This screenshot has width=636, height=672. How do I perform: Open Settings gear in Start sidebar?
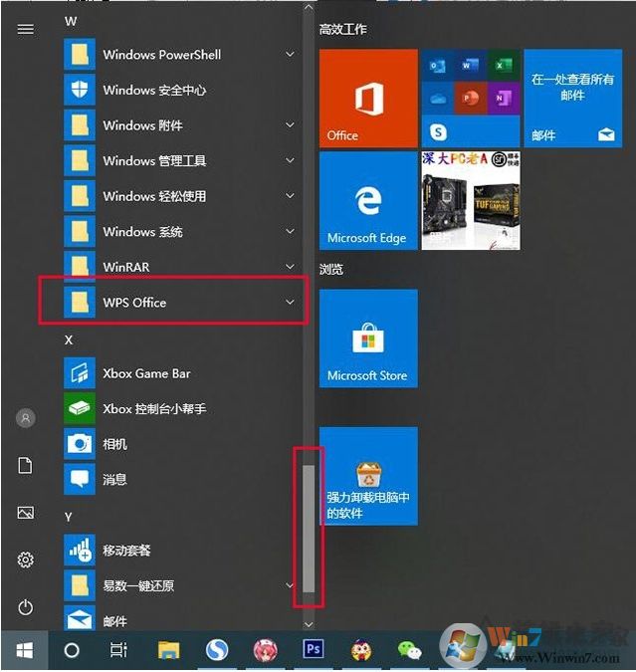pyautogui.click(x=25, y=560)
